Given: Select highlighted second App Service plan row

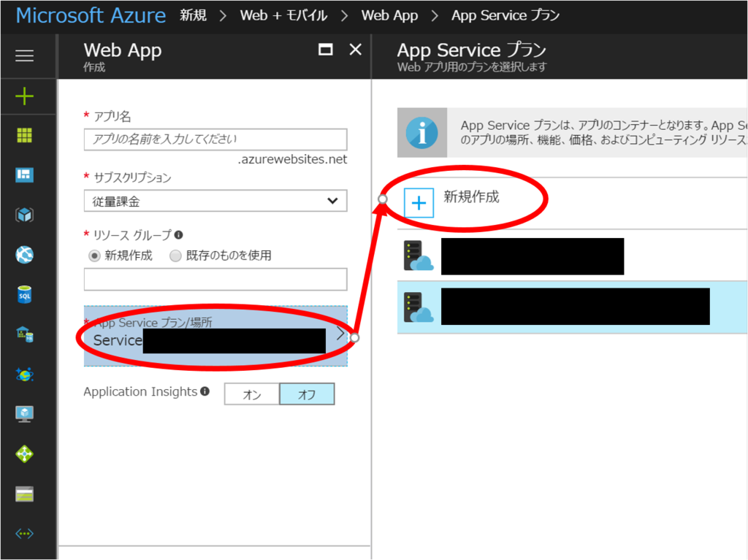Looking at the screenshot, I should point(573,307).
